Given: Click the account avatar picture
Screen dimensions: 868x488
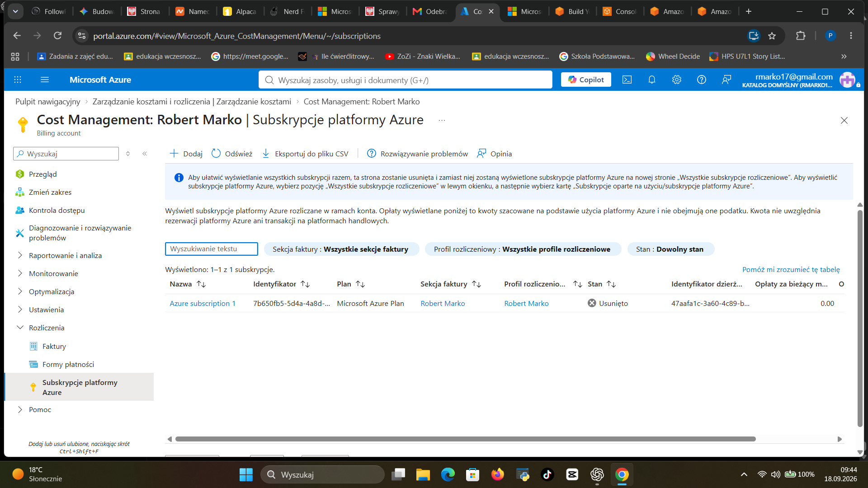Looking at the screenshot, I should [x=847, y=80].
